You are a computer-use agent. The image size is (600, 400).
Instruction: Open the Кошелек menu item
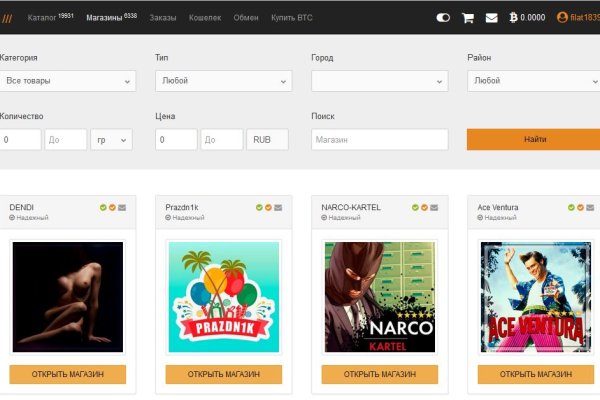coord(205,18)
